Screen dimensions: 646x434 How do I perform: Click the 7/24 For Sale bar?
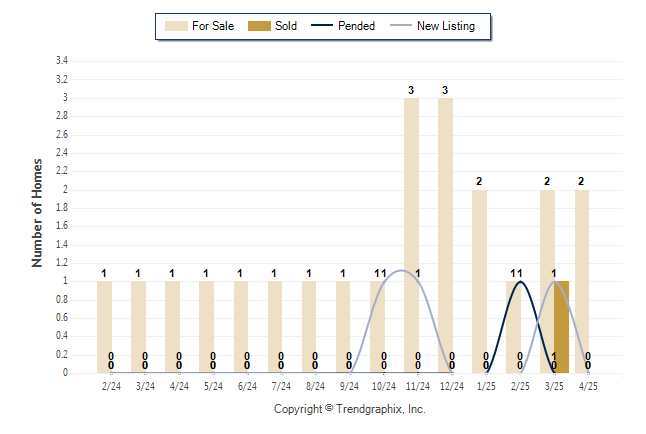(x=275, y=327)
